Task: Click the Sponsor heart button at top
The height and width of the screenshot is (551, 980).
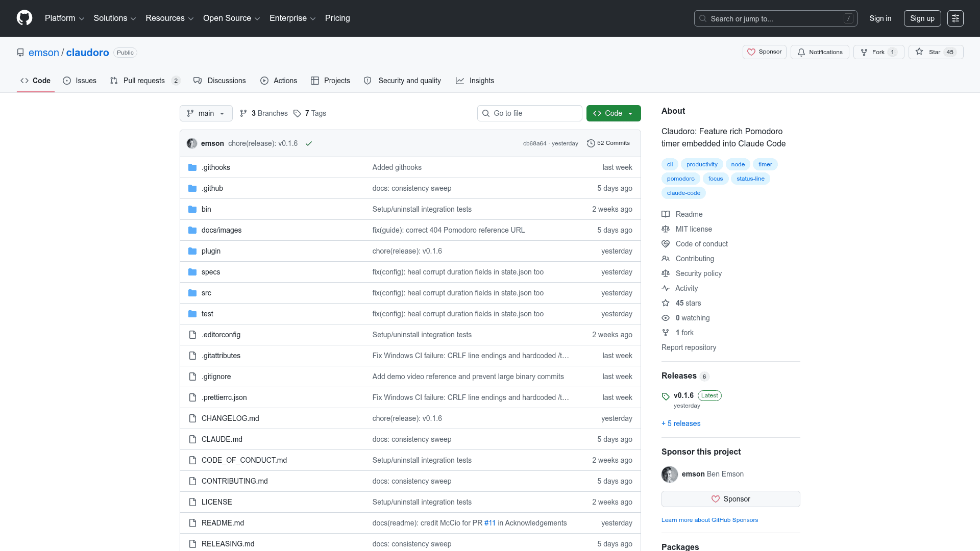Action: 765,52
